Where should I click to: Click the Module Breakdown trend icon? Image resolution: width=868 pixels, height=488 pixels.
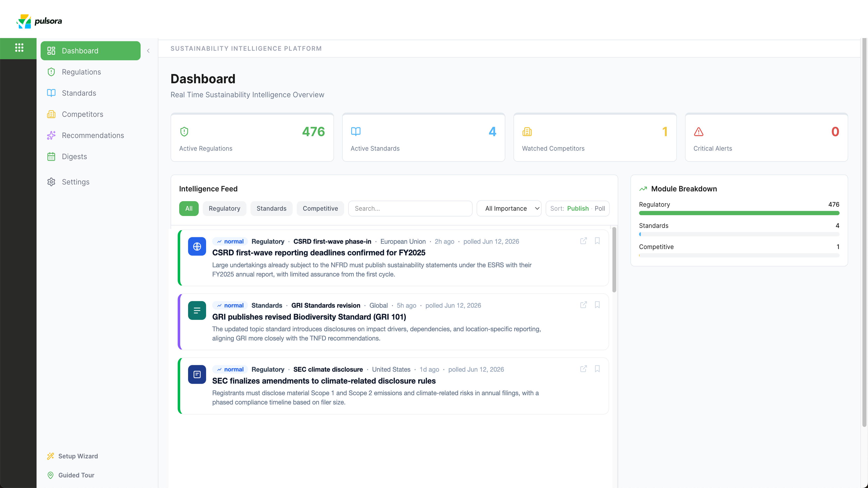tap(643, 189)
